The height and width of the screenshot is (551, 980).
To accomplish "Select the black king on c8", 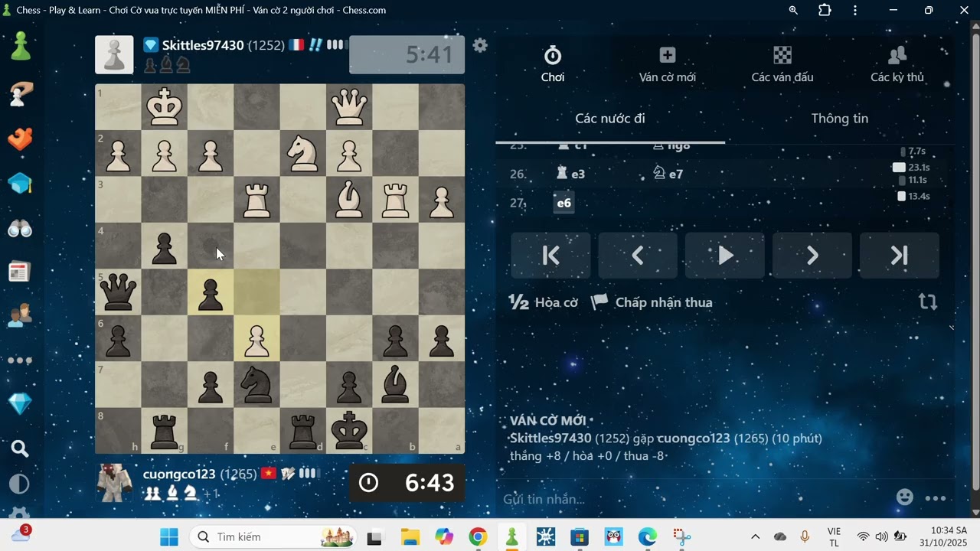I will [349, 430].
